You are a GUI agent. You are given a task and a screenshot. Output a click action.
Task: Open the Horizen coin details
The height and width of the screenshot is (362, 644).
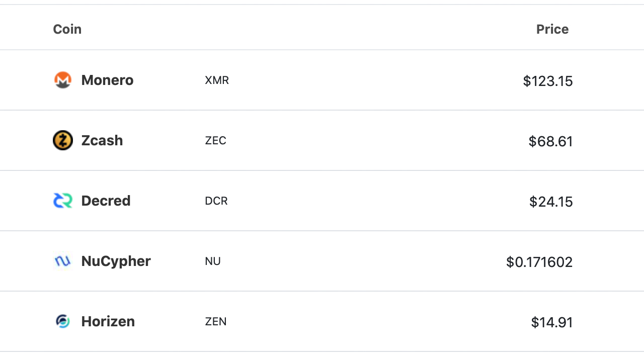[x=108, y=321]
